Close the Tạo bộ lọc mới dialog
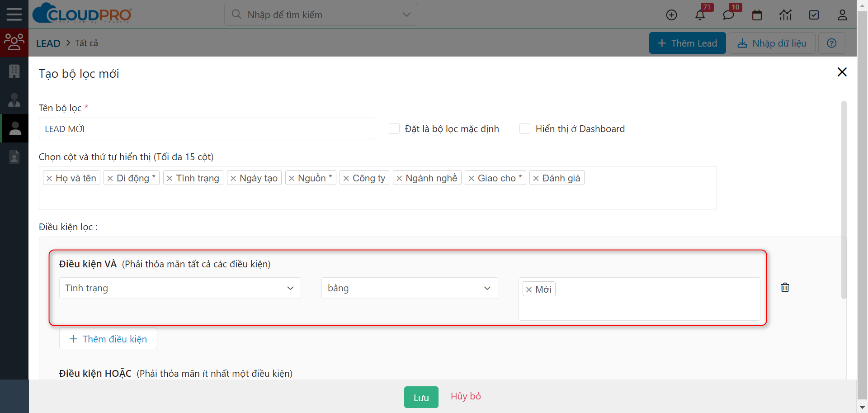 tap(842, 72)
